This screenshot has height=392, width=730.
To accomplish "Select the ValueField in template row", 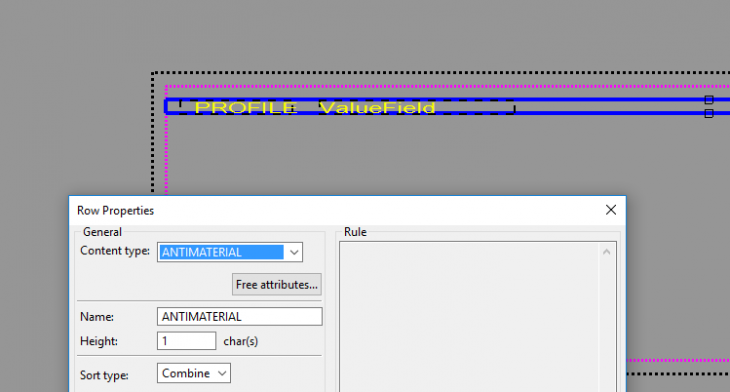I will coord(377,108).
